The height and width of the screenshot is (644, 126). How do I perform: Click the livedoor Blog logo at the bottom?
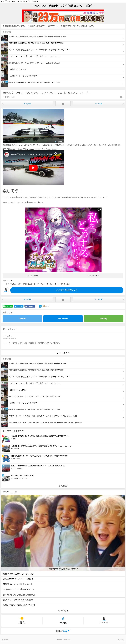click(63, 631)
